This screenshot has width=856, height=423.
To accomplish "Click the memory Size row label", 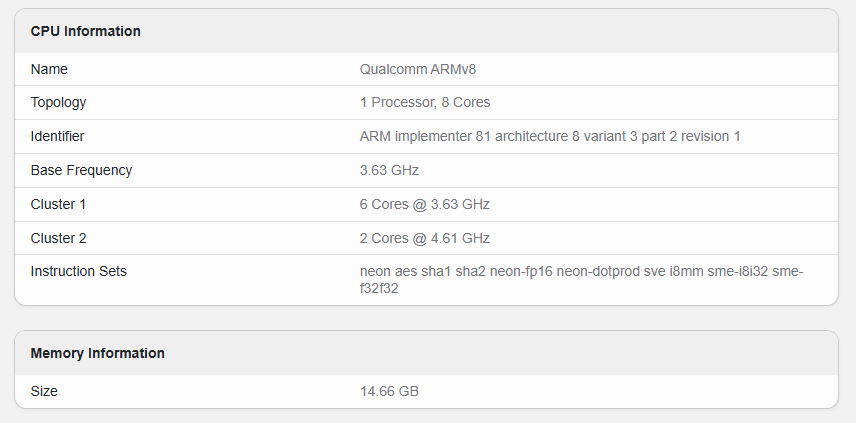I will pyautogui.click(x=44, y=391).
